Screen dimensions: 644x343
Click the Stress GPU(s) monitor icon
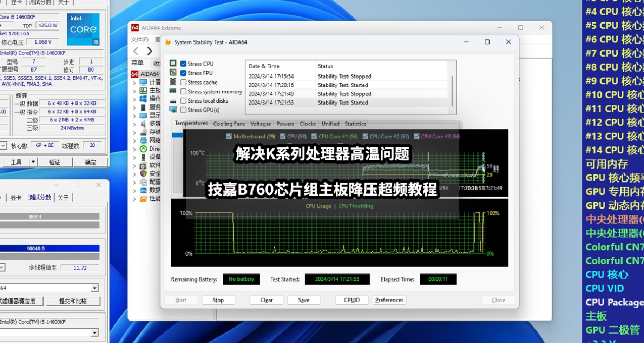tap(173, 109)
